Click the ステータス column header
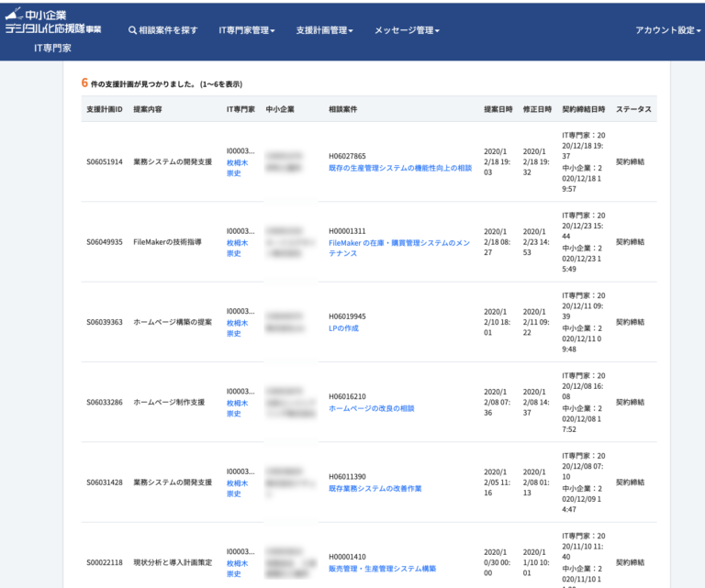Viewport: 705px width, 588px height. (x=633, y=109)
